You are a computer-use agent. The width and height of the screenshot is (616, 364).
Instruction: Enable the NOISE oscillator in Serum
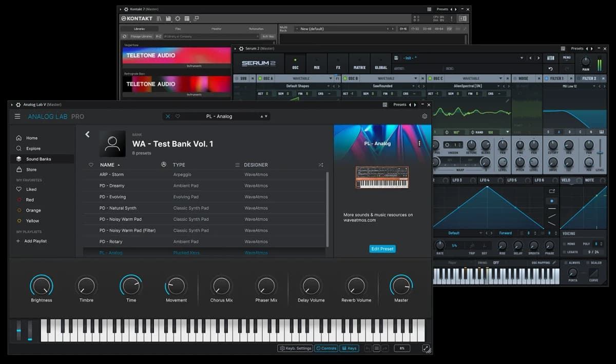click(515, 78)
